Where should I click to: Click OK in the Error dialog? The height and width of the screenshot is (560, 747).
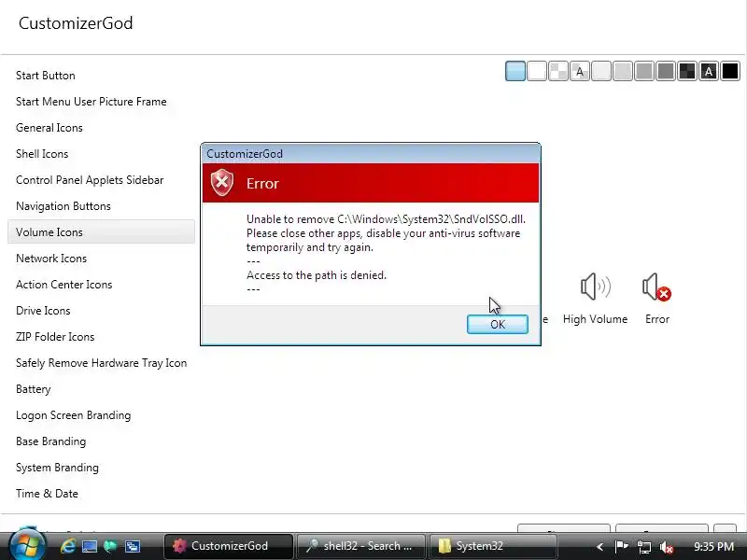(x=498, y=324)
